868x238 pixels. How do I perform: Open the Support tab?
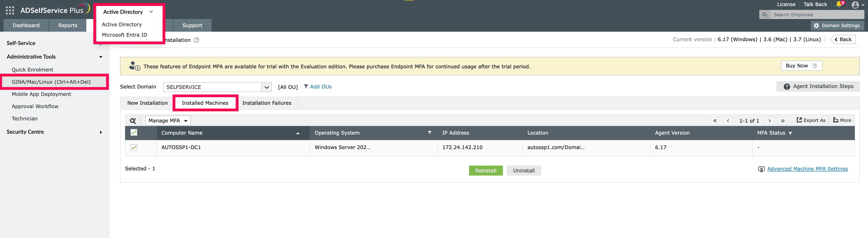(192, 25)
